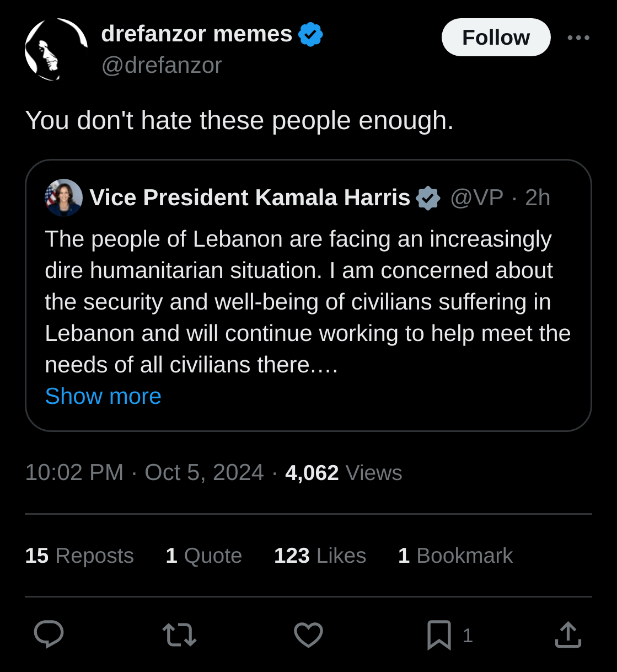617x672 pixels.
Task: Open drefanzor memes profile picture
Action: (x=56, y=50)
